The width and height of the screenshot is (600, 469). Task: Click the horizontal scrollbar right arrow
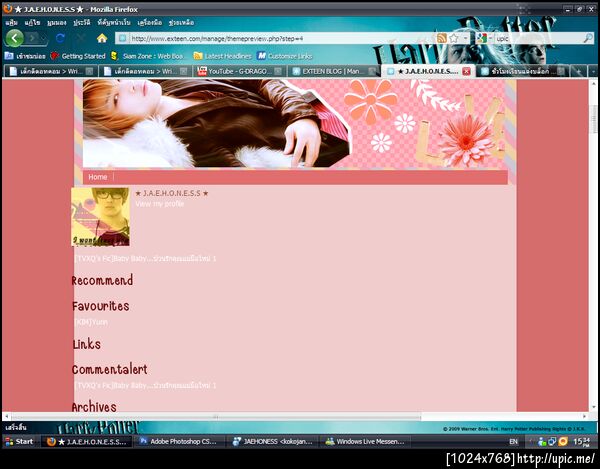click(x=584, y=416)
